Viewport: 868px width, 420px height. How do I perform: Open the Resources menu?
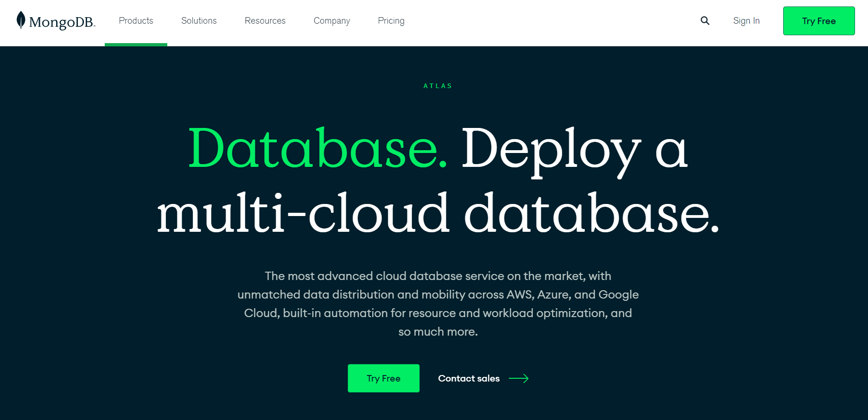click(x=265, y=21)
